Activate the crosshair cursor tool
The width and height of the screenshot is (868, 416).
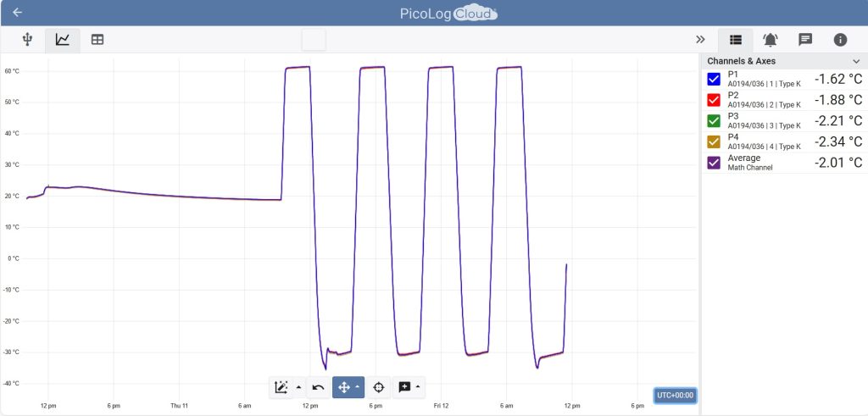(x=379, y=387)
